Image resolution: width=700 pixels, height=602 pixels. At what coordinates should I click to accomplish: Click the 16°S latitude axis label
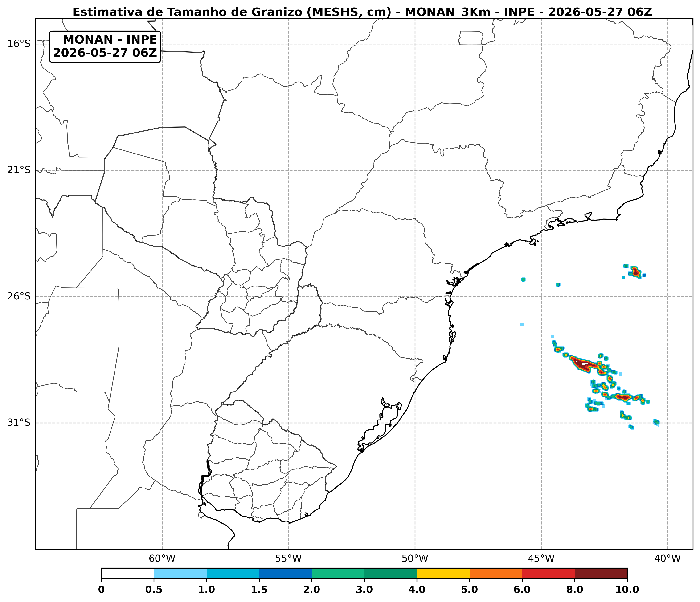point(19,44)
